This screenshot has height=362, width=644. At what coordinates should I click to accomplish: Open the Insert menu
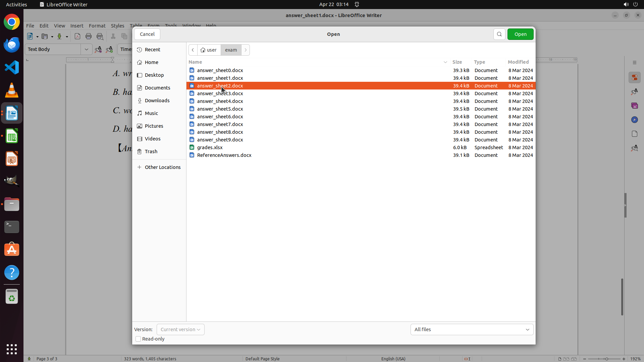click(x=77, y=26)
